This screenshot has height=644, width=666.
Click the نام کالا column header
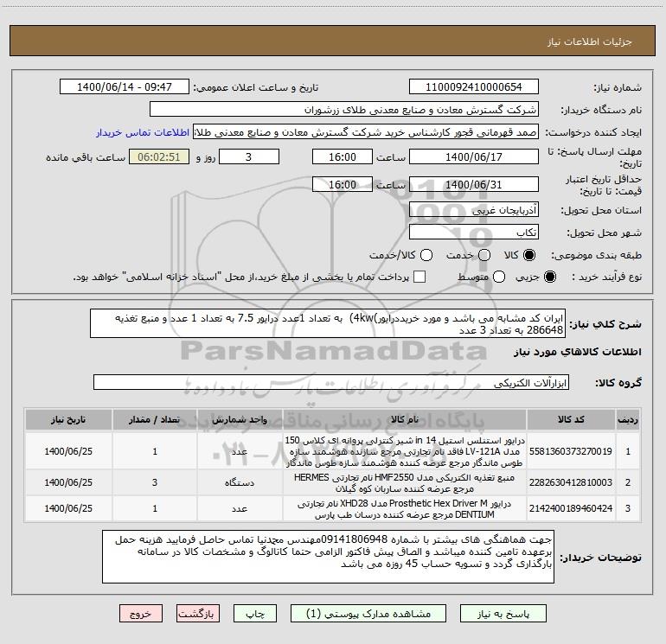pyautogui.click(x=405, y=419)
